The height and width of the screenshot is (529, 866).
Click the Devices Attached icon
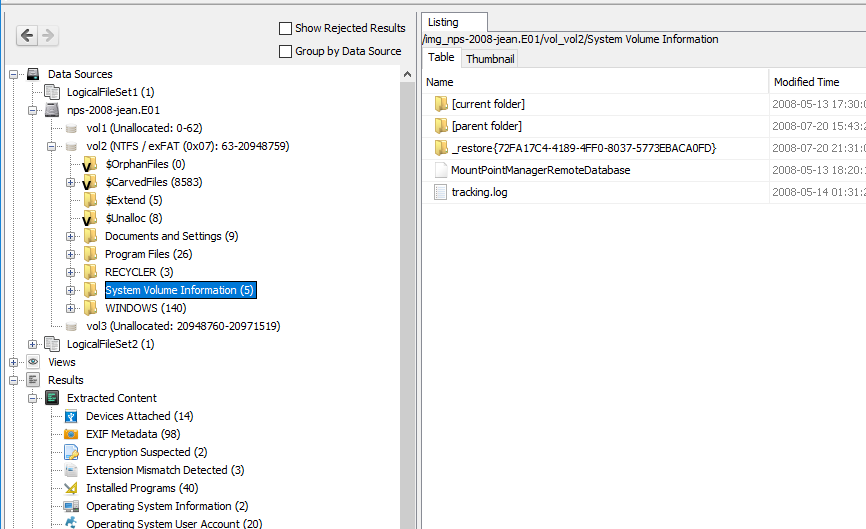(71, 416)
